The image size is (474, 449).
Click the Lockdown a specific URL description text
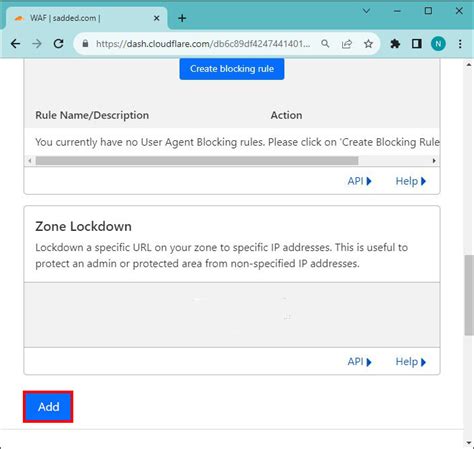tap(221, 255)
